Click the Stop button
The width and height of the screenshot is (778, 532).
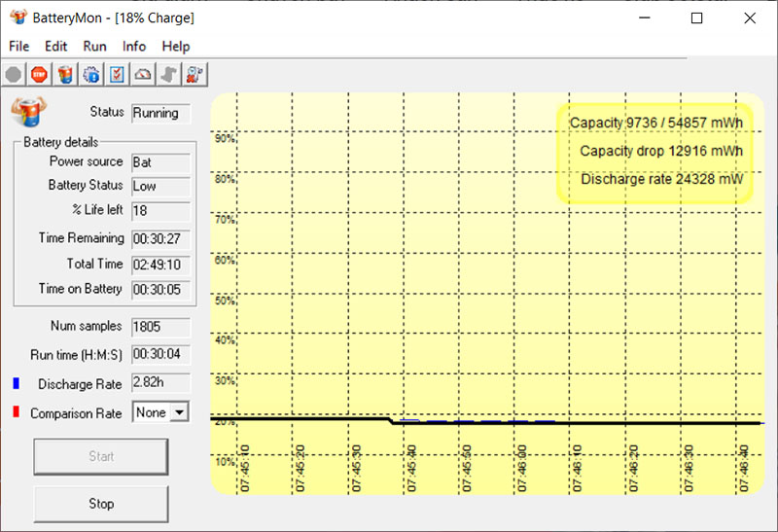coord(101,504)
